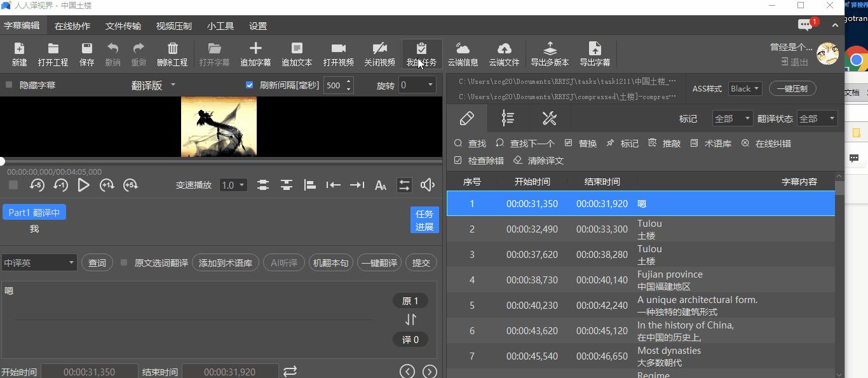Click the 我的任务 tasks icon
This screenshot has width=868, height=378.
421,54
